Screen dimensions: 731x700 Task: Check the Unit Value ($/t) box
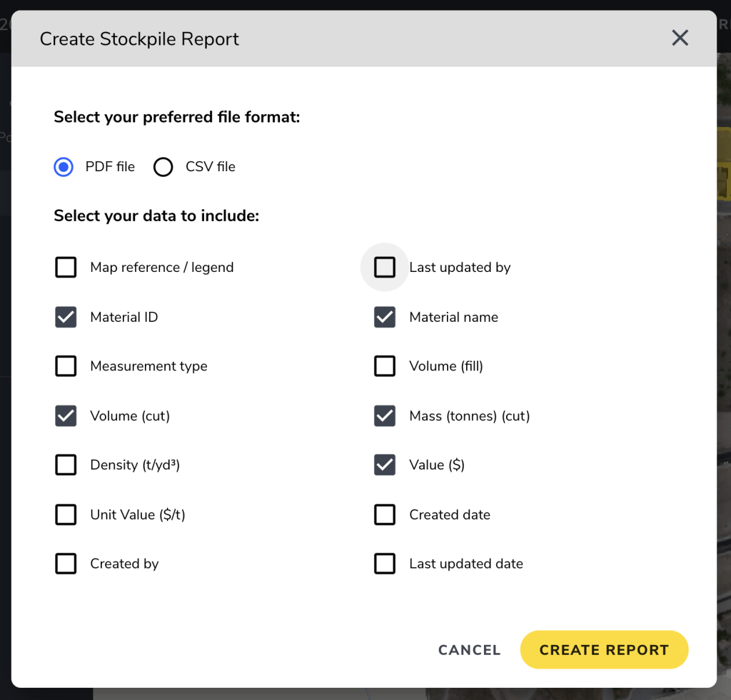coord(66,514)
